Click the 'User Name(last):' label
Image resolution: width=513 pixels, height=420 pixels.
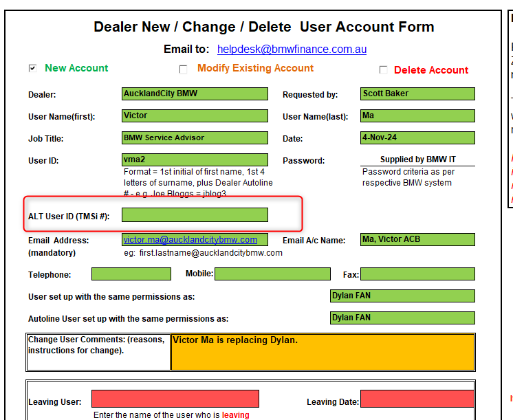point(316,117)
